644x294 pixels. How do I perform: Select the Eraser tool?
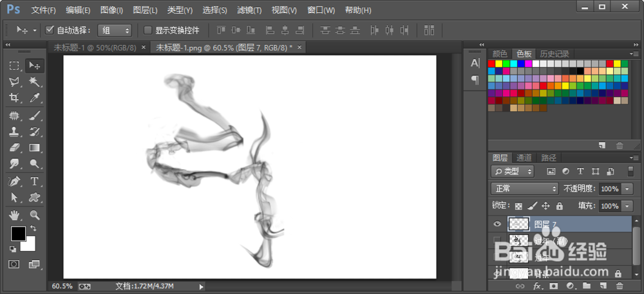coord(14,147)
